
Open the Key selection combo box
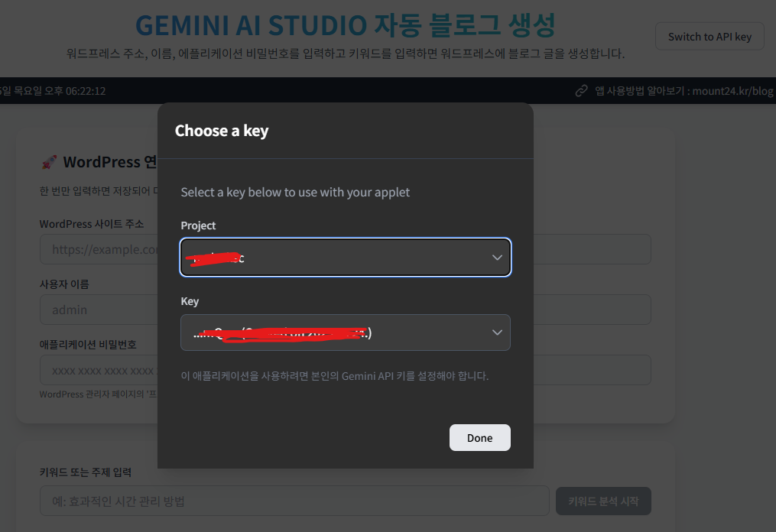345,332
